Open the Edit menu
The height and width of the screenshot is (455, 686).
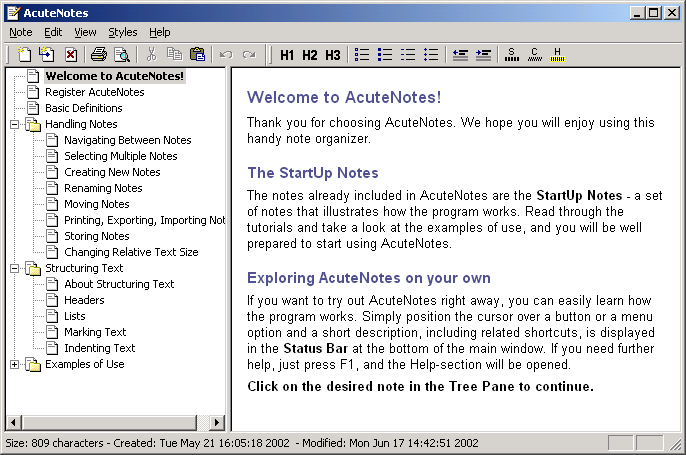click(x=53, y=32)
